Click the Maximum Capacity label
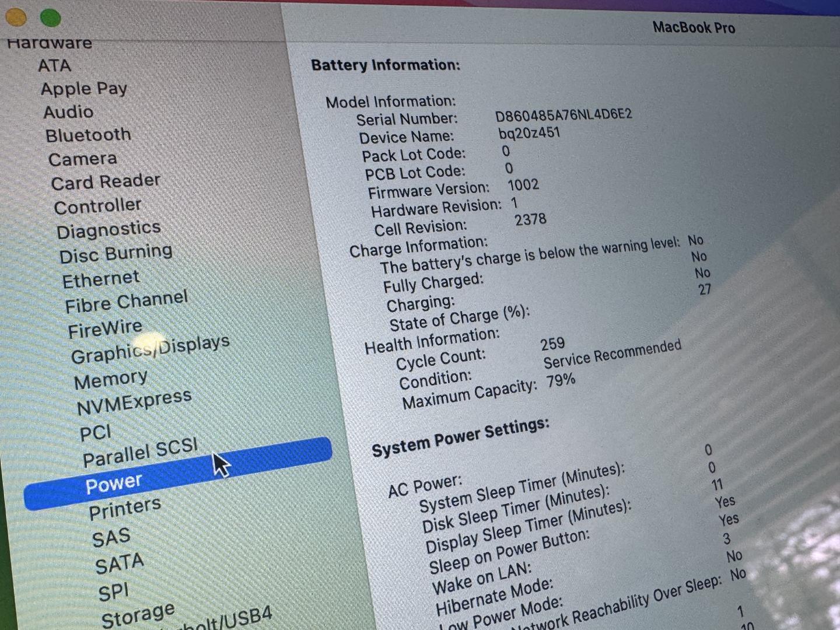This screenshot has width=840, height=630. click(470, 394)
